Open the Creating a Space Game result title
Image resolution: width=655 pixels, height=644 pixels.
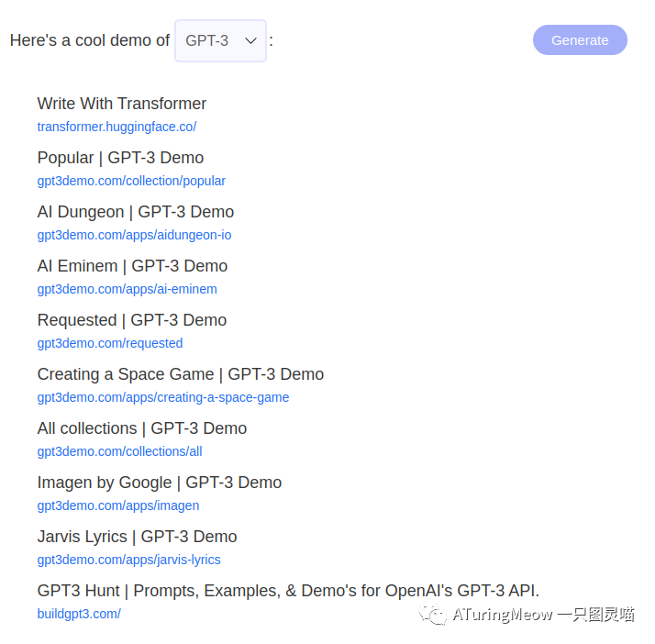tap(181, 374)
